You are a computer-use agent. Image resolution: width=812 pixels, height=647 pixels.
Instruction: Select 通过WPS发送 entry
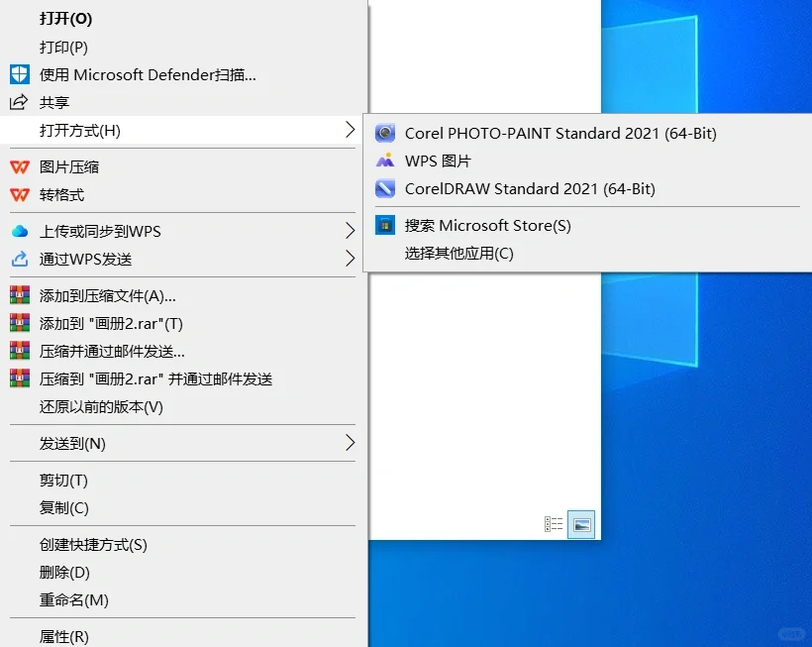click(x=183, y=259)
